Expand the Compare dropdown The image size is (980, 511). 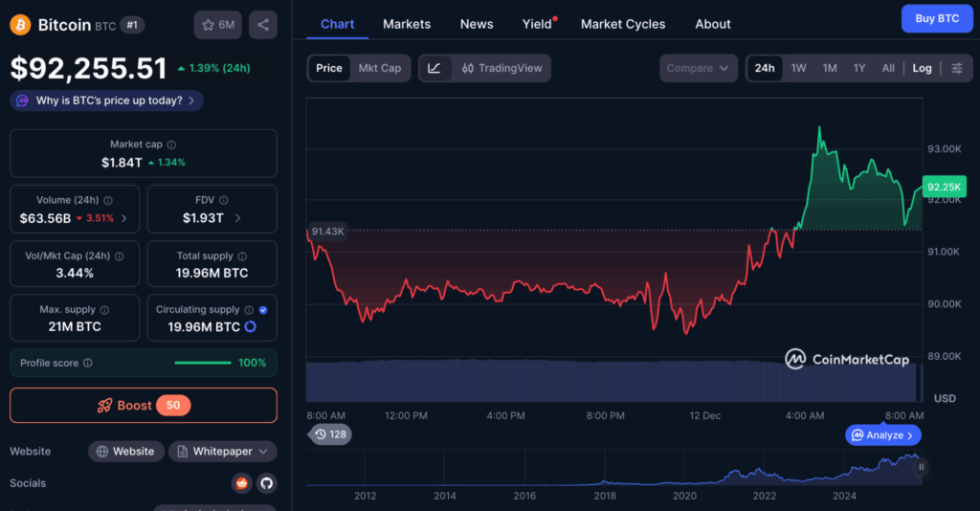coord(699,68)
